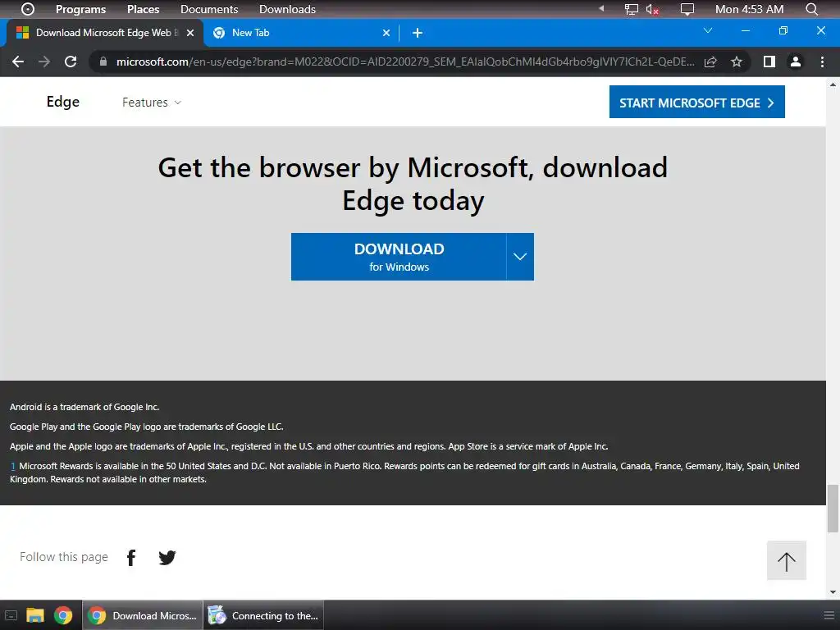Open the Places menu
Viewport: 840px width, 630px height.
click(x=143, y=9)
